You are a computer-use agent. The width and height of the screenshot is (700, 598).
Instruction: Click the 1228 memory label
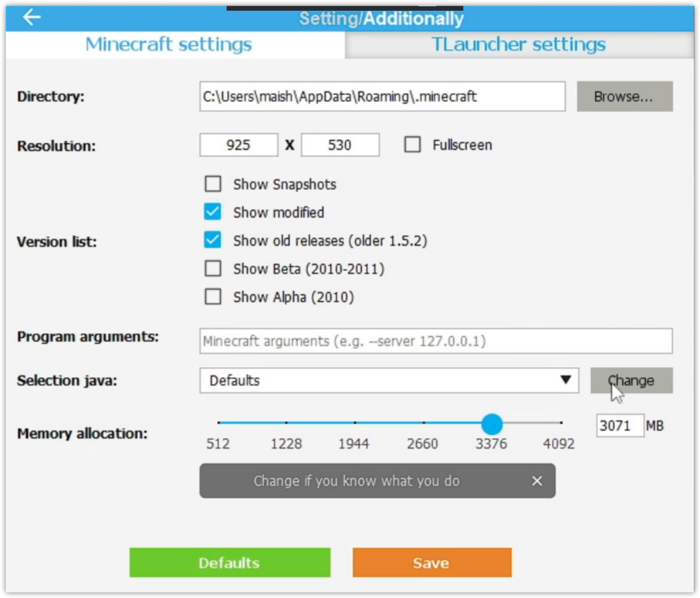pyautogui.click(x=286, y=444)
